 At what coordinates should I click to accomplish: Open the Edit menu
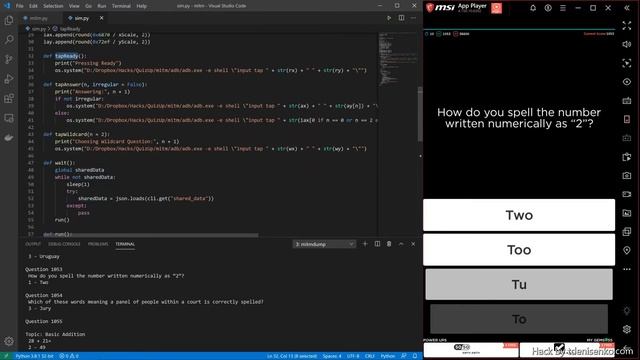click(33, 6)
